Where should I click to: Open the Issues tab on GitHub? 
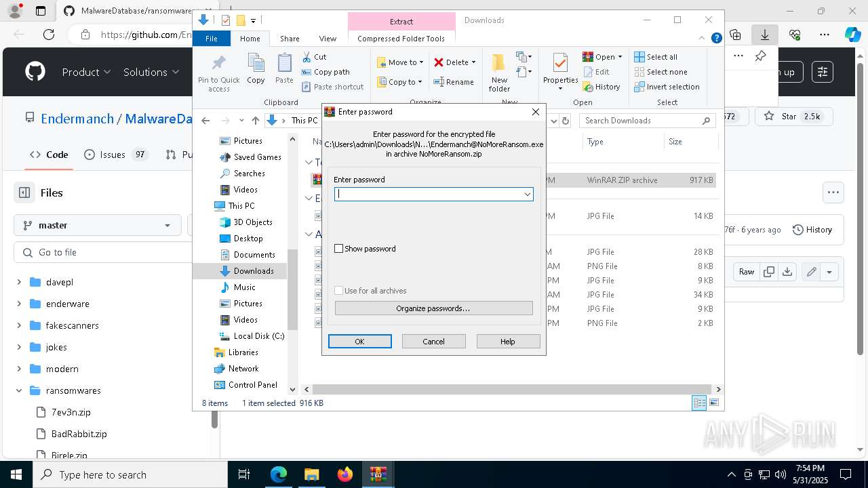pyautogui.click(x=116, y=155)
